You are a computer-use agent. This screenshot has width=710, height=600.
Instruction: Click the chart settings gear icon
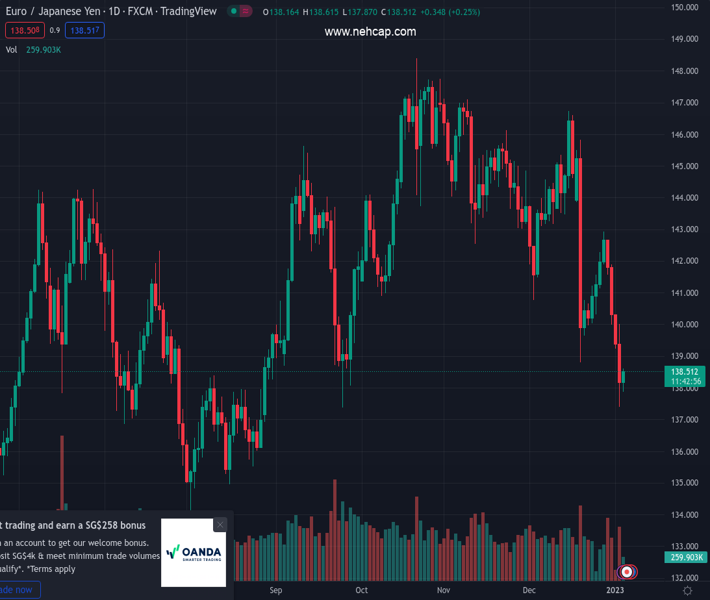[685, 591]
